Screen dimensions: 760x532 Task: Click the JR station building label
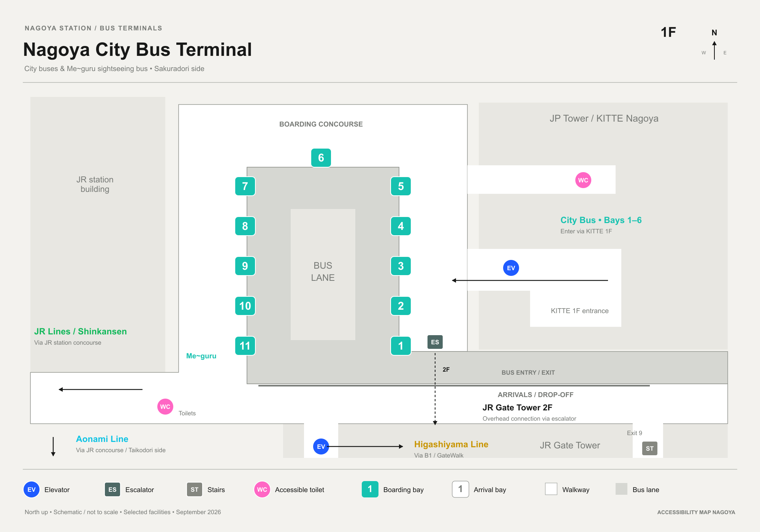click(95, 184)
